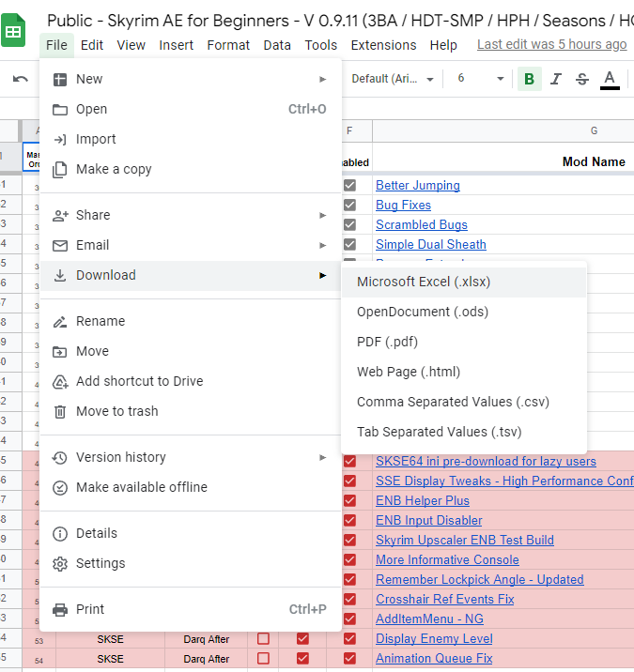Viewport: 634px width, 672px height.
Task: Click the Share person-plus icon
Action: coord(60,216)
